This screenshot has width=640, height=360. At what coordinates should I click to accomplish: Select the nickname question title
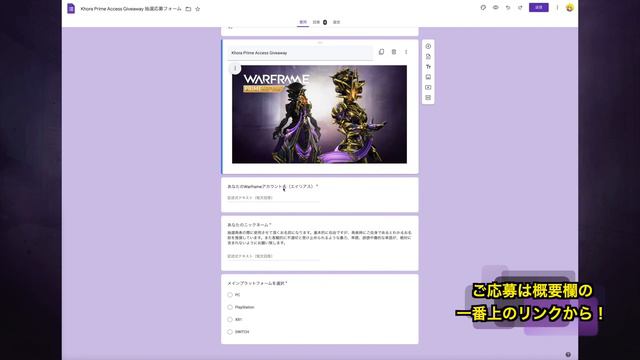pos(249,224)
